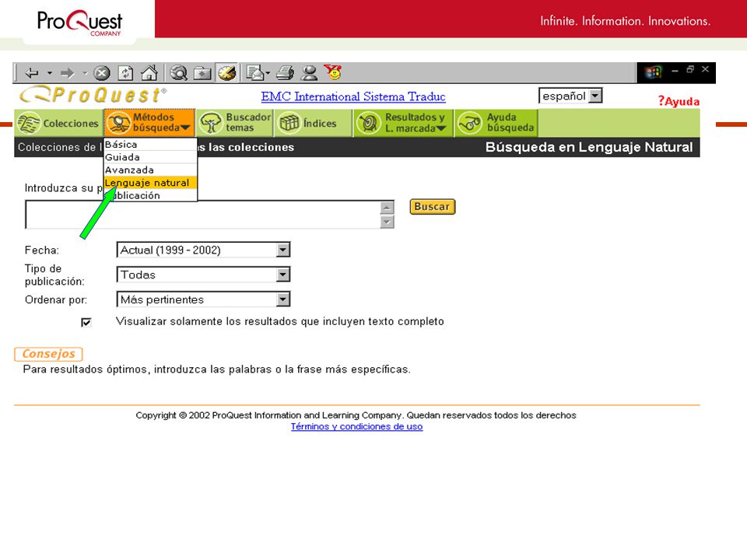
Task: Click the Colecciones icon with the book symbol
Action: click(29, 124)
